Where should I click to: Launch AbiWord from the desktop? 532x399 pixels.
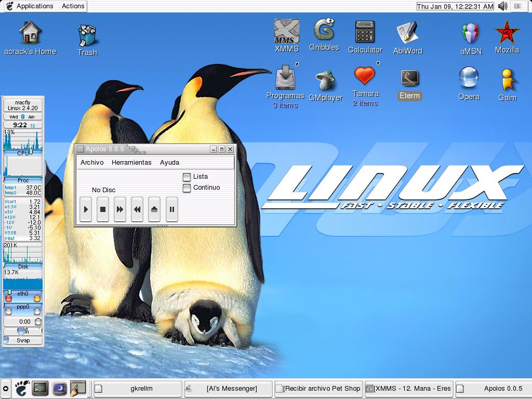[407, 32]
